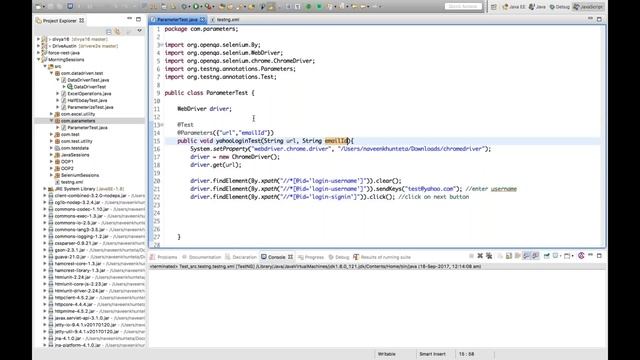Image resolution: width=640 pixels, height=360 pixels.
Task: Click the Java EE perspective icon
Action: [x=513, y=7]
